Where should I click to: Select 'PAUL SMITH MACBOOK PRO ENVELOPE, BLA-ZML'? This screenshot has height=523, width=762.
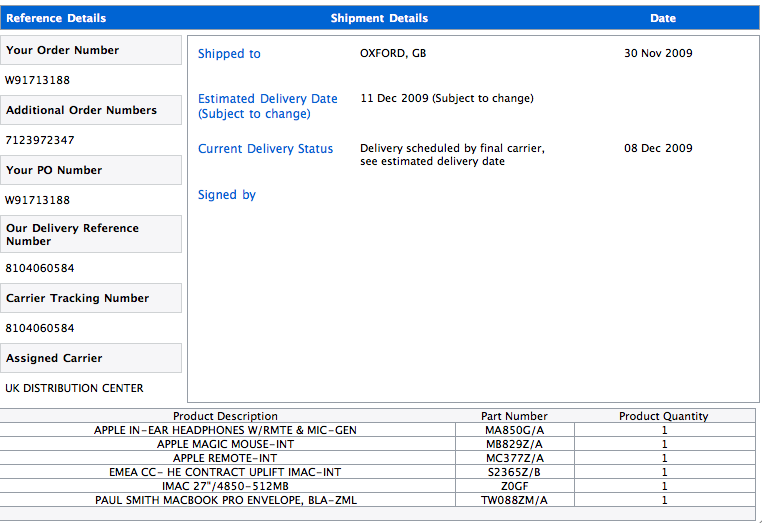(x=225, y=500)
